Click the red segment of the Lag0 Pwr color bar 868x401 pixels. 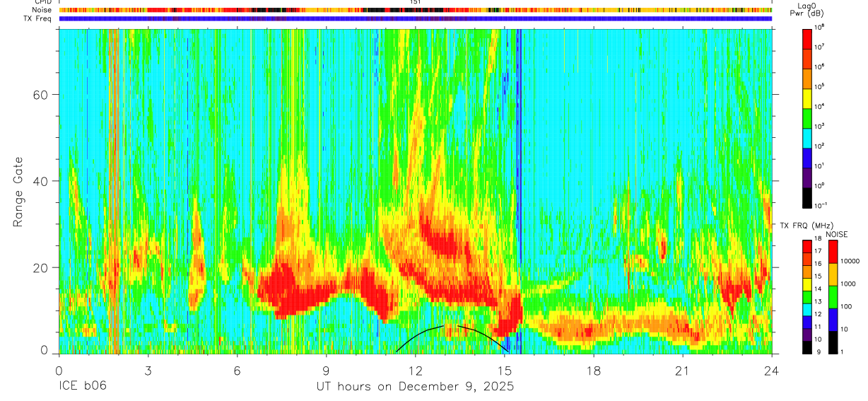pos(807,37)
